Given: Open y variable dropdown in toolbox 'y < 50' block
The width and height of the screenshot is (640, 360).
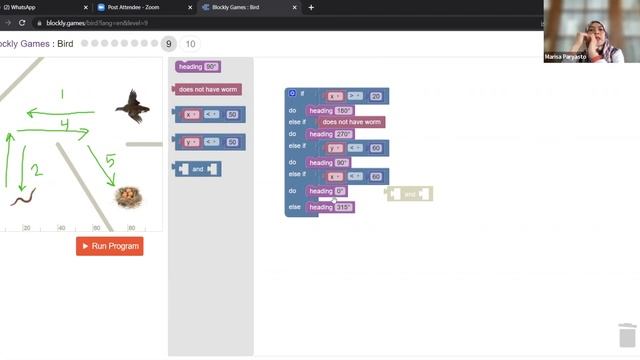Looking at the screenshot, I should [191, 142].
